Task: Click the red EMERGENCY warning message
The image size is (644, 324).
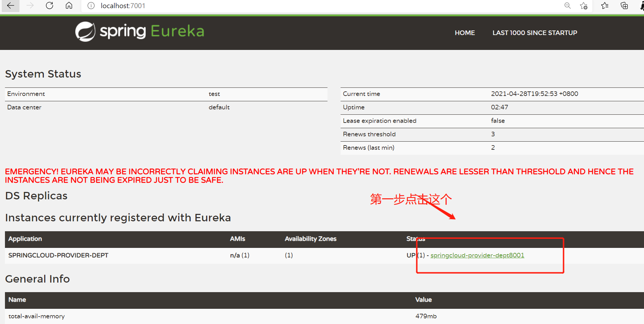Action: (x=319, y=176)
